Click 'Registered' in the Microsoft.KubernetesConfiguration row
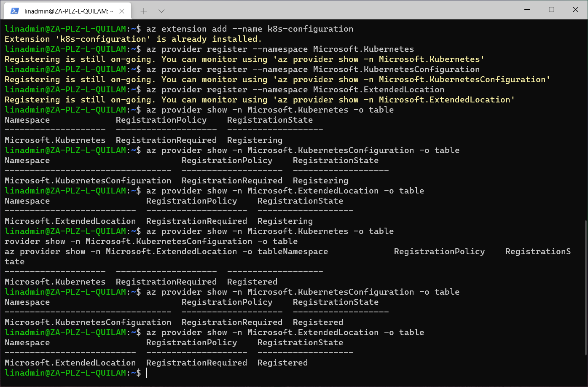The height and width of the screenshot is (387, 588). [x=318, y=322]
